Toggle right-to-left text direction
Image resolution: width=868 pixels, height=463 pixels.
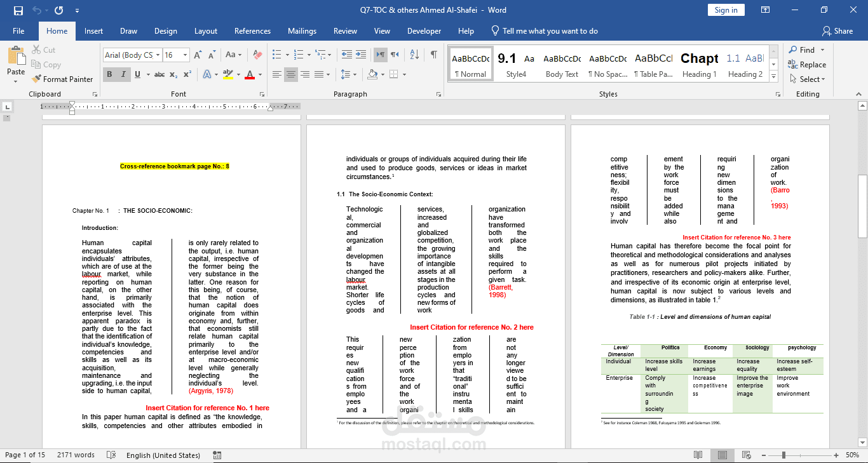[x=395, y=55]
